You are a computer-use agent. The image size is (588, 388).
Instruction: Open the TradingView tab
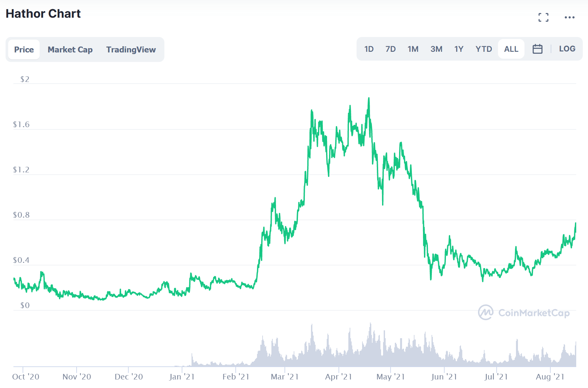click(131, 49)
